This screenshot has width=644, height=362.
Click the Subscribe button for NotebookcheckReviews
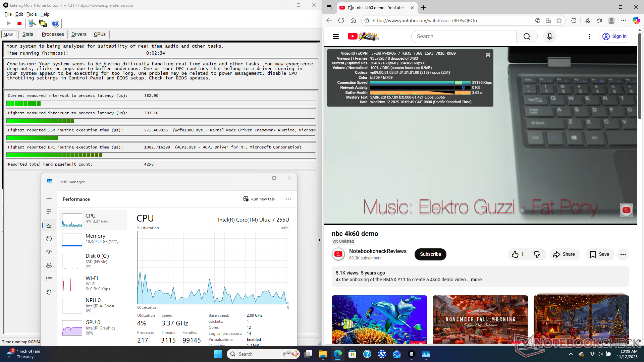430,254
